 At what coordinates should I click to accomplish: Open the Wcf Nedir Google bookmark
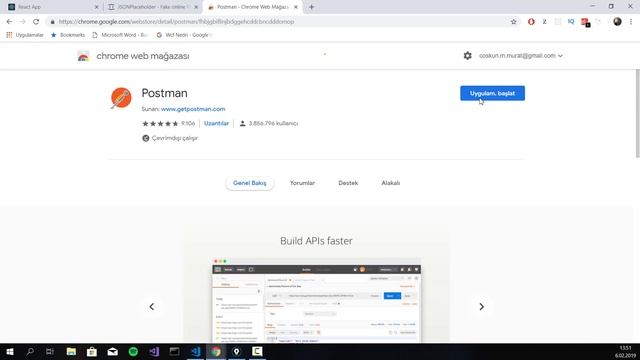pyautogui.click(x=184, y=35)
